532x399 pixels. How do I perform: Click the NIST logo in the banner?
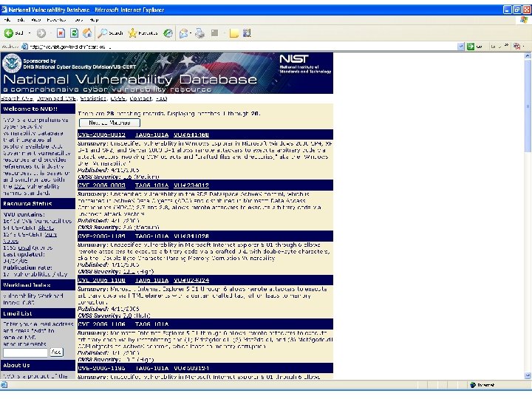(294, 58)
